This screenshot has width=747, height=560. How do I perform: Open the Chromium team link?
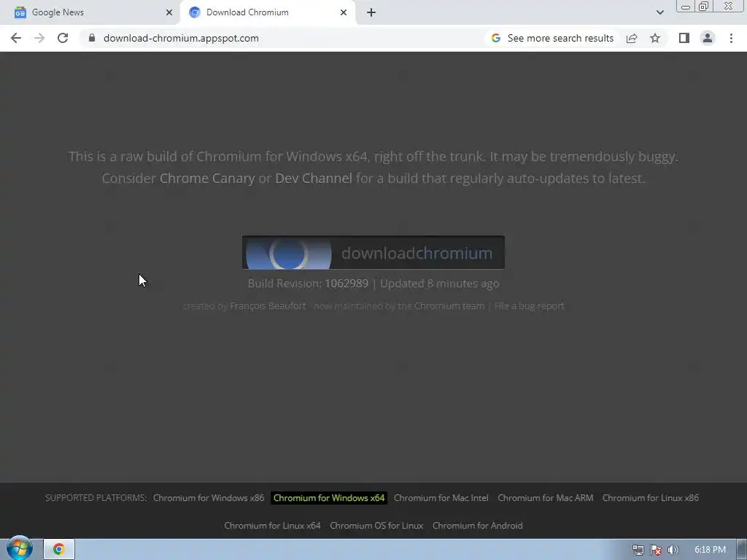coord(449,306)
